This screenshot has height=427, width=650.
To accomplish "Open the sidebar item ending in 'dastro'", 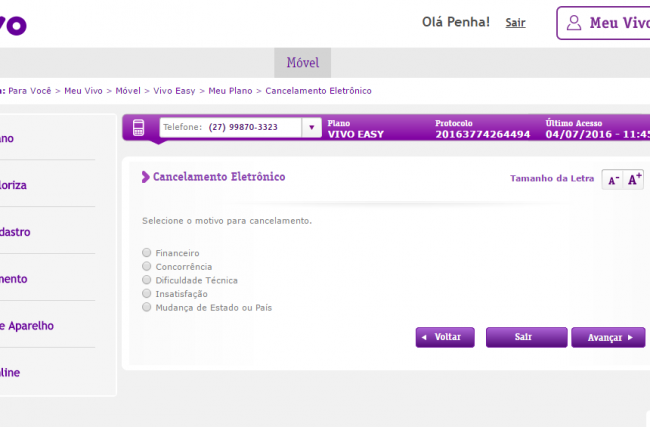I will tap(15, 232).
